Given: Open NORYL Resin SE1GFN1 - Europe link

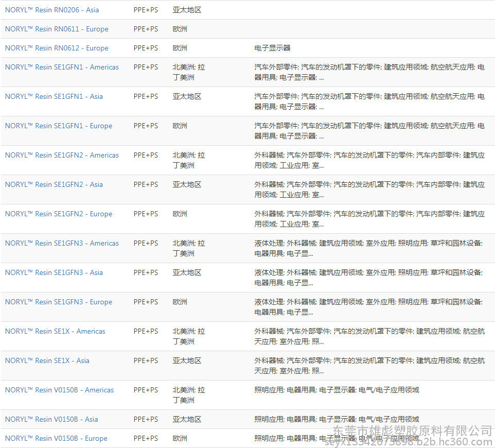Looking at the screenshot, I should (x=59, y=126).
